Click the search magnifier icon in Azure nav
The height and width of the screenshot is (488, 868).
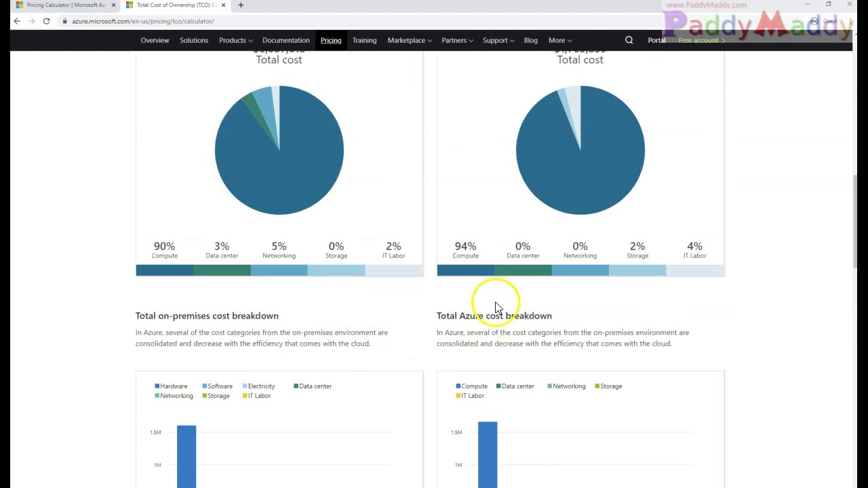(x=629, y=40)
